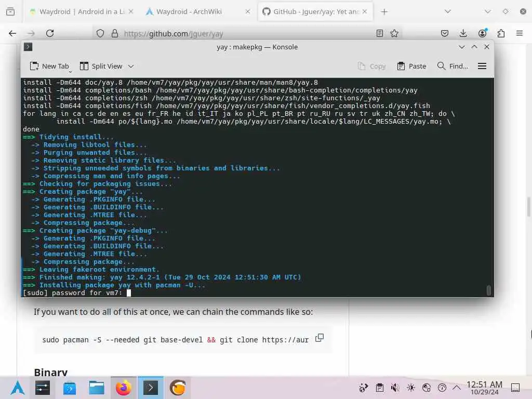Open System Settings from taskbar
The height and width of the screenshot is (399, 532).
pyautogui.click(x=43, y=388)
